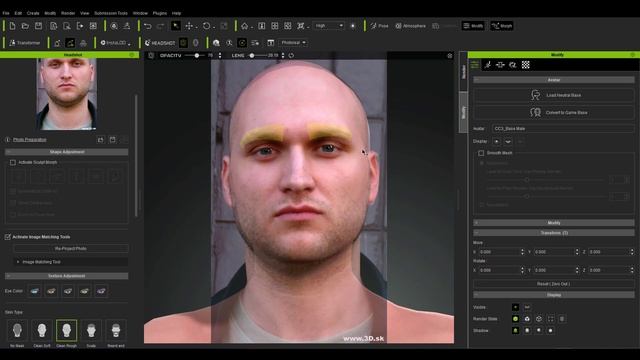The image size is (640, 360).
Task: Reset the lens value with the circular arrow
Action: pos(291,56)
